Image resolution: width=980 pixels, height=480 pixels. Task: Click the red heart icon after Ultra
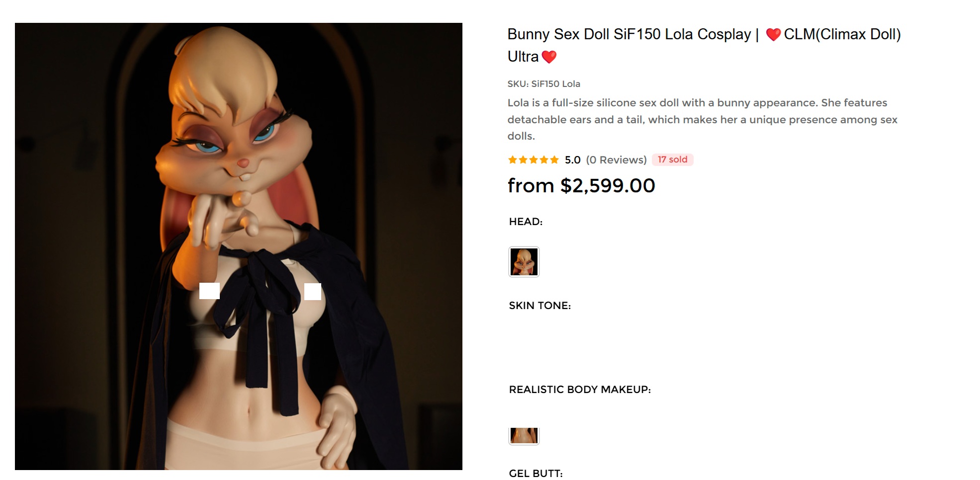point(549,57)
